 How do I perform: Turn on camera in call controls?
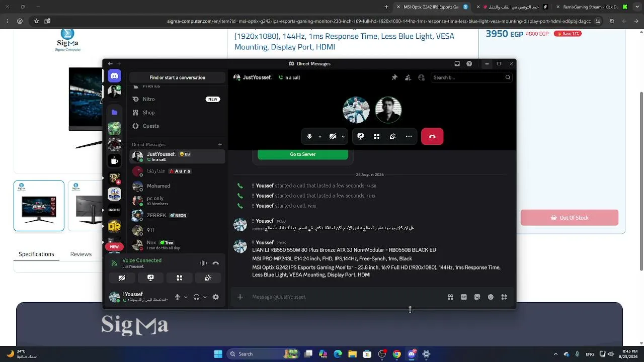[x=333, y=136]
